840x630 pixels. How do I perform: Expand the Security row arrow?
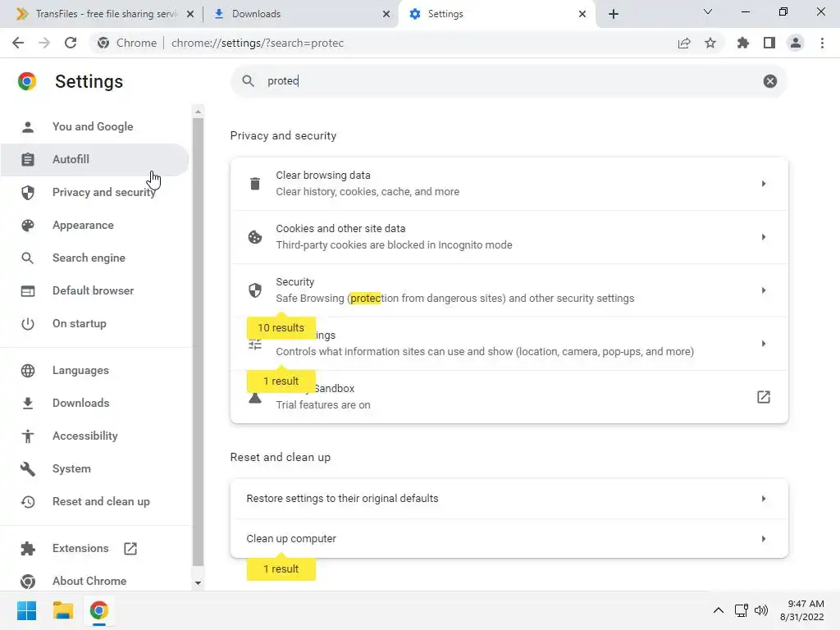pos(764,290)
